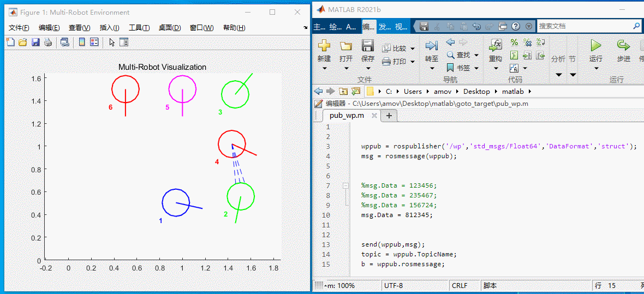
Task: Open the 比较 dropdown
Action: (413, 49)
